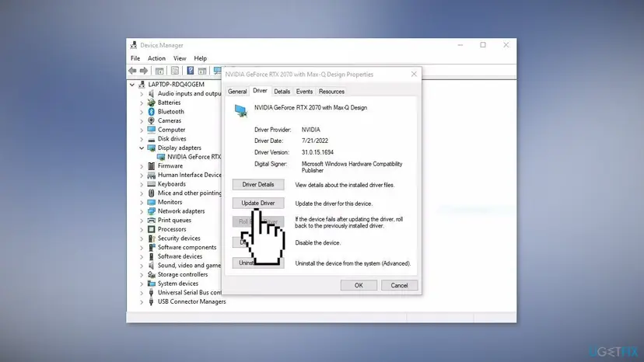Click 'Disable the device.' description text

coord(317,243)
